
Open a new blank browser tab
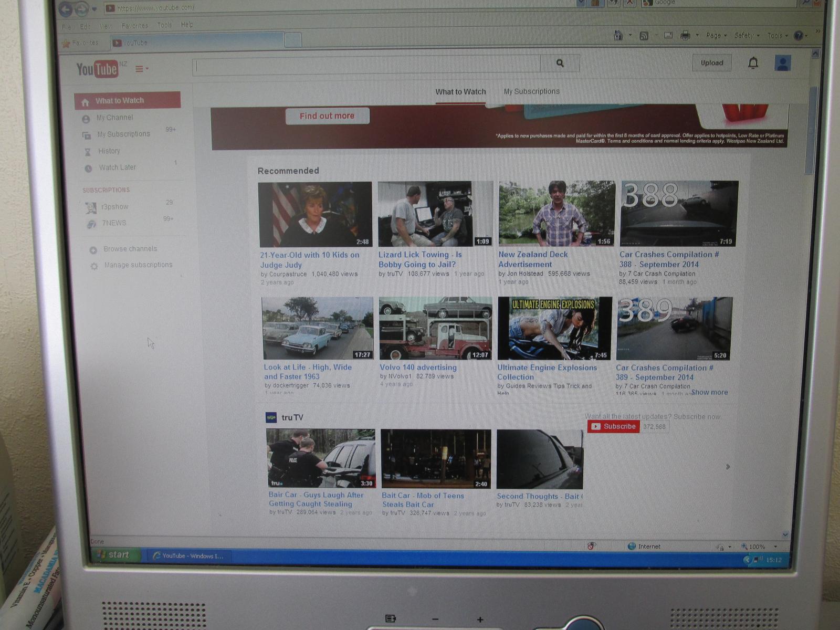click(x=293, y=40)
